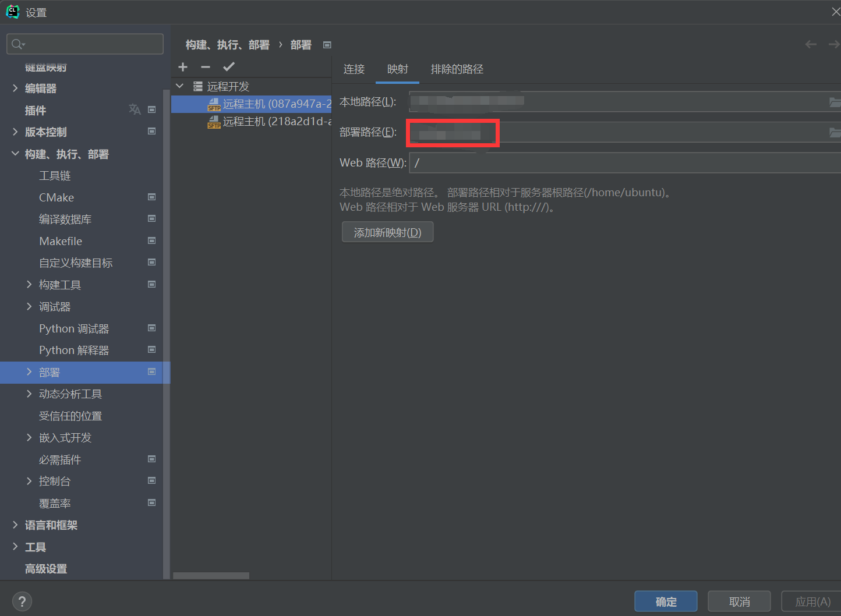841x616 pixels.
Task: Add a new deployment server with plus icon
Action: 183,67
